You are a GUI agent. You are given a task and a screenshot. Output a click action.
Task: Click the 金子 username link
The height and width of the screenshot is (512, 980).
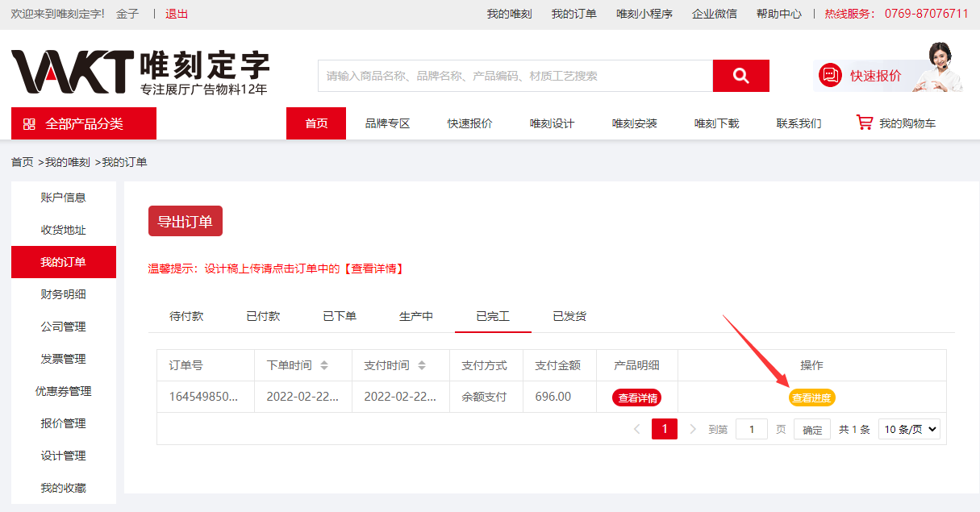[x=127, y=14]
